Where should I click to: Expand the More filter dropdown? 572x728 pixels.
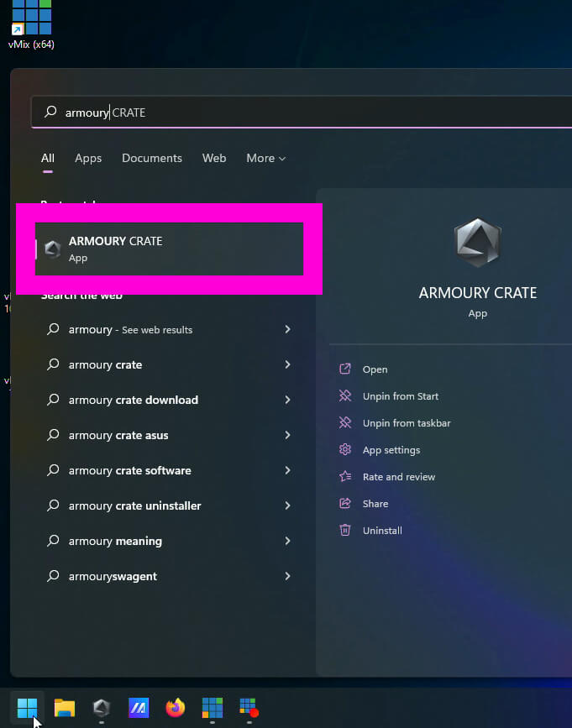click(265, 158)
